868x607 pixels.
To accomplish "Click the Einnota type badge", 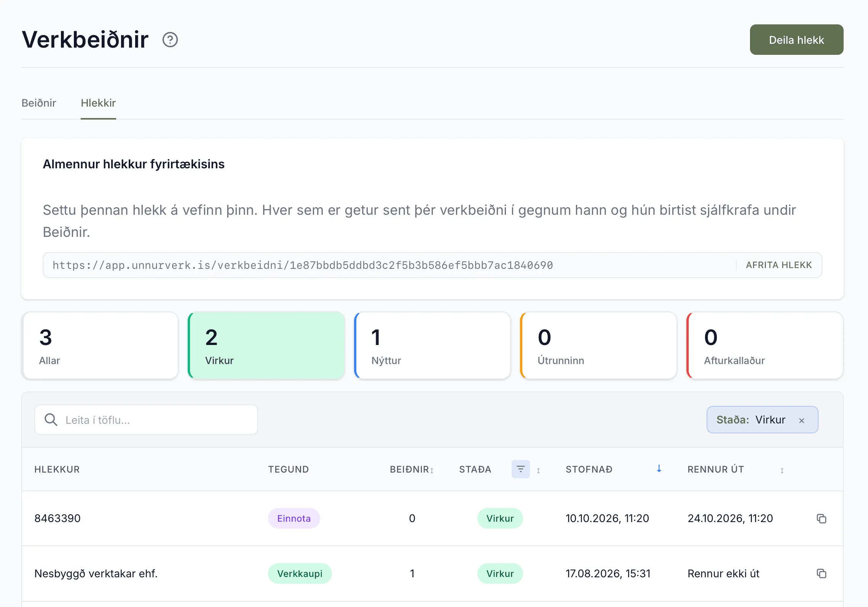I will 294,518.
